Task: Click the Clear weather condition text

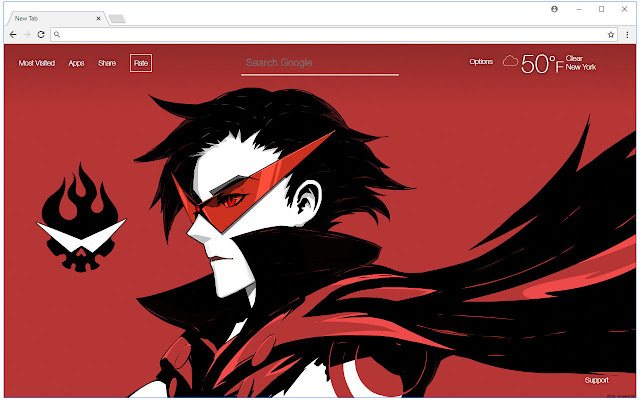Action: coord(574,58)
